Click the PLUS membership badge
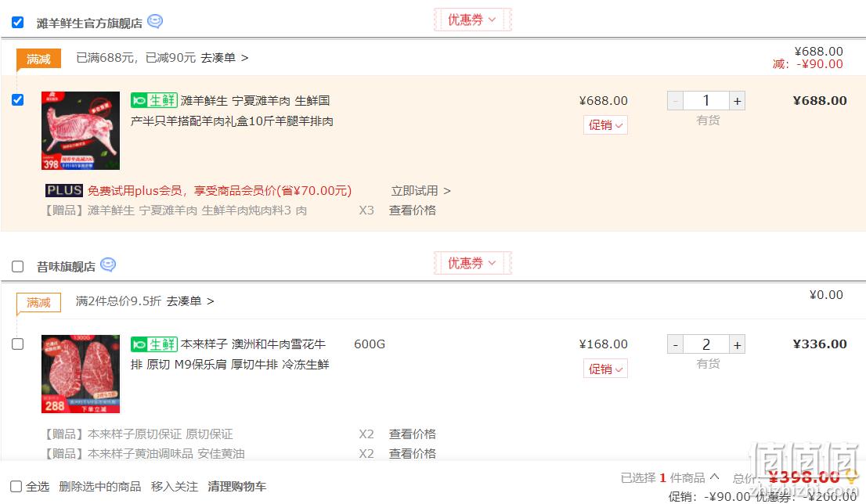Viewport: 866px width, 504px height. pos(64,190)
